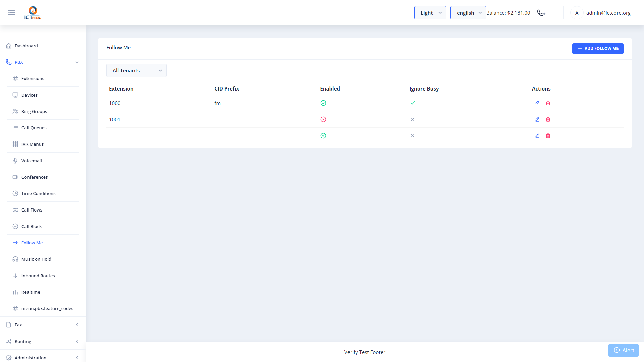The width and height of the screenshot is (644, 362).
Task: Open menu.pbx.feature_codes item
Action: click(x=43, y=308)
